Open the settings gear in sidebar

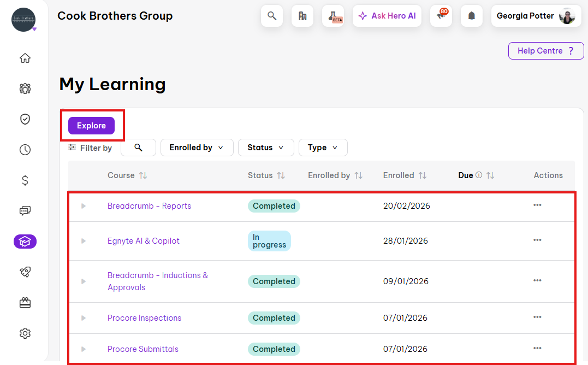(25, 333)
